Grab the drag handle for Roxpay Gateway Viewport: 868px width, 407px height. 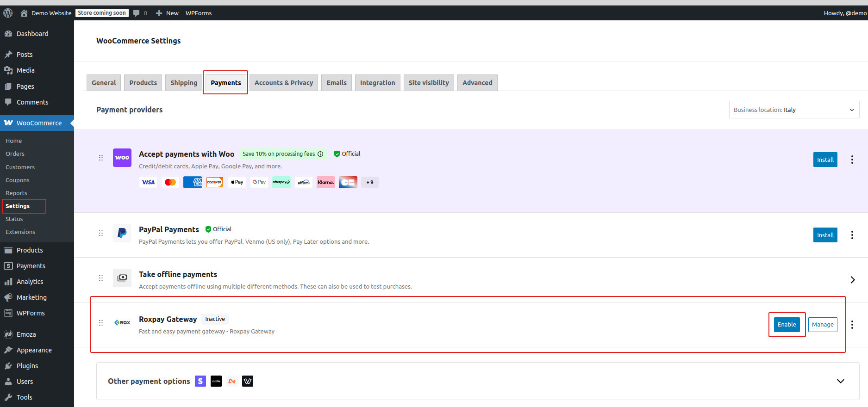(x=101, y=323)
